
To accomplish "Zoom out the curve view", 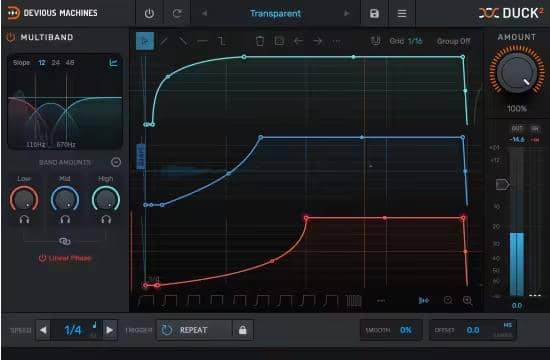I will click(x=448, y=300).
